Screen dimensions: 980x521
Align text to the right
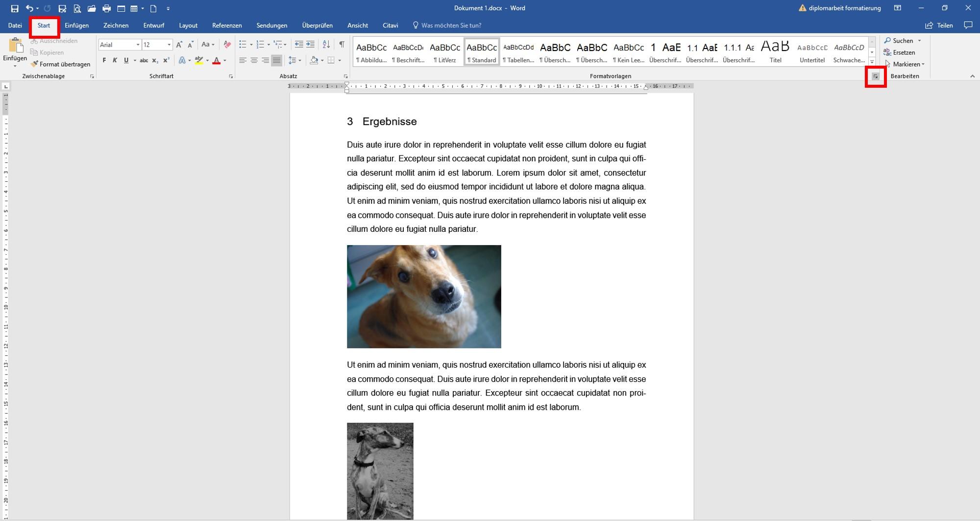coord(265,60)
